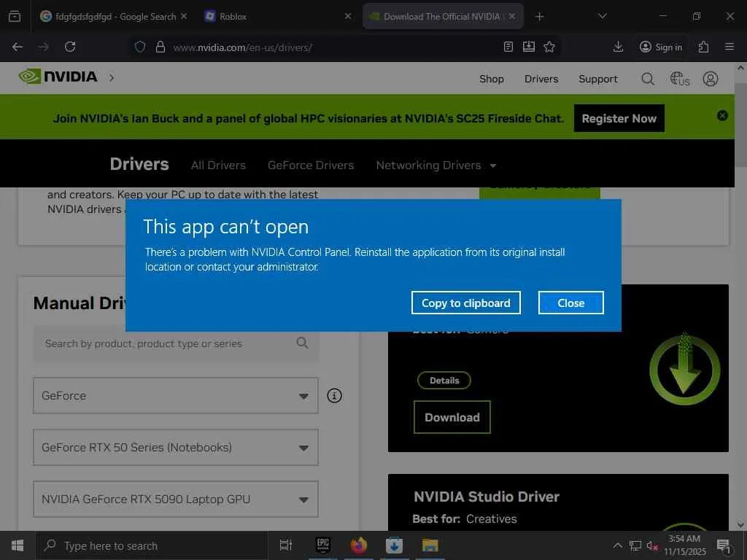
Task: Open the RTX 5090 Laptop GPU dropdown
Action: coord(175,499)
